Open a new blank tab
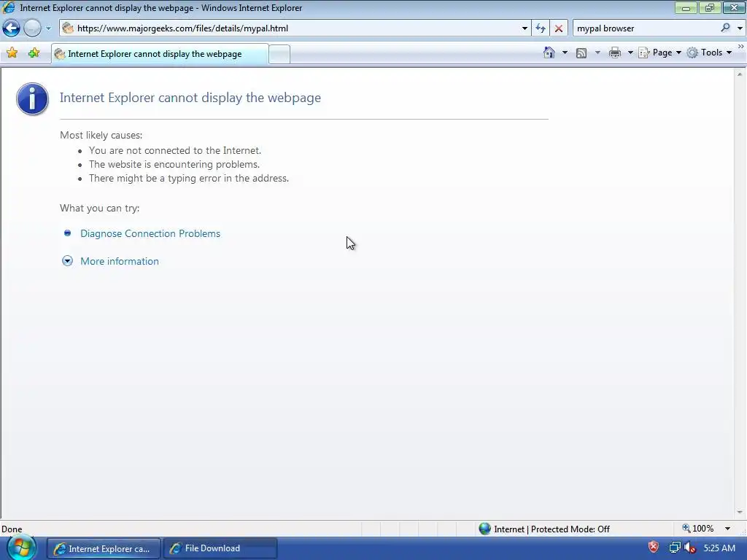 tap(279, 54)
